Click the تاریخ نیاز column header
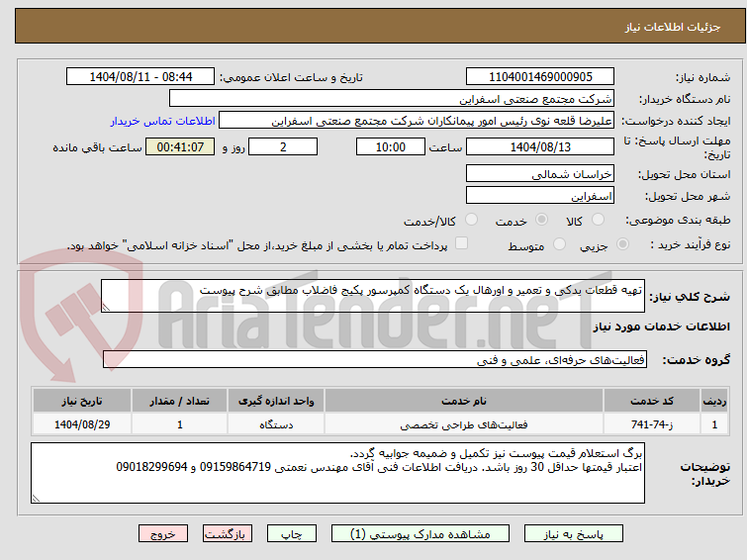Viewport: 747px width, 560px height. pos(82,401)
